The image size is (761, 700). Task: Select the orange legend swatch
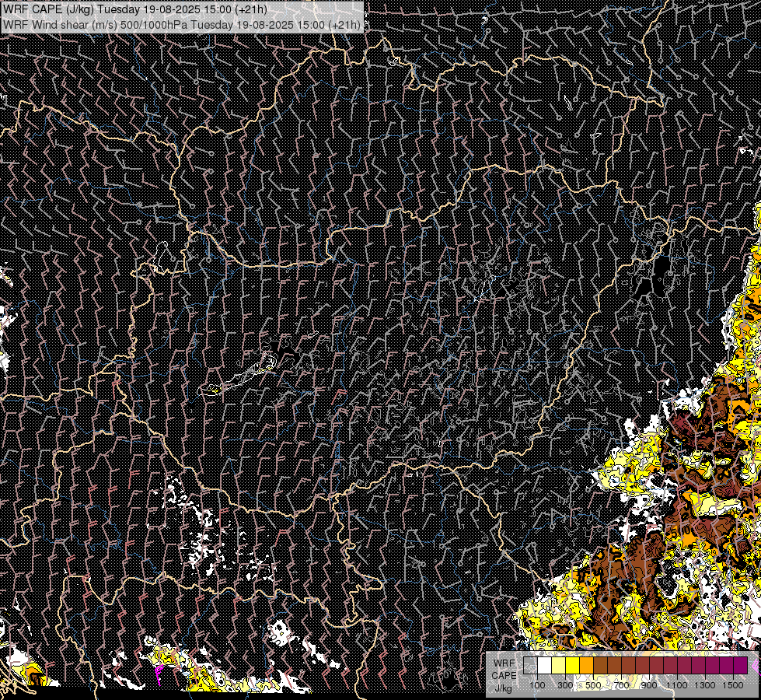coord(586,665)
